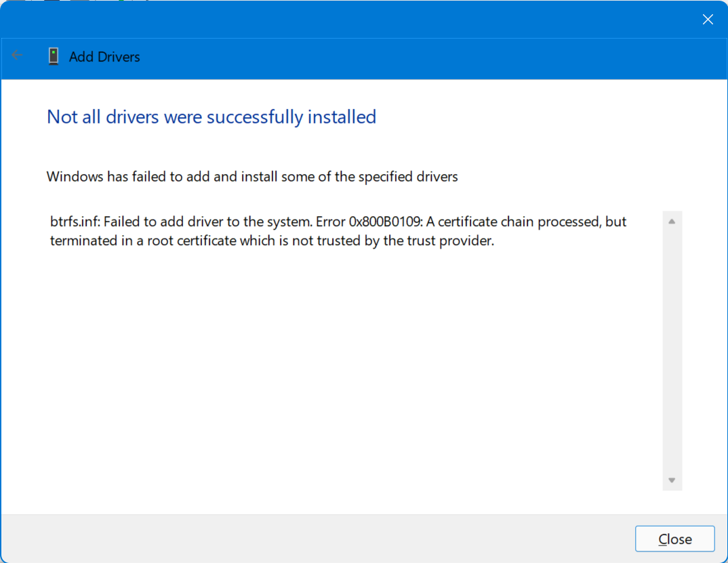
Task: Click the scrollbar down arrow
Action: click(671, 480)
